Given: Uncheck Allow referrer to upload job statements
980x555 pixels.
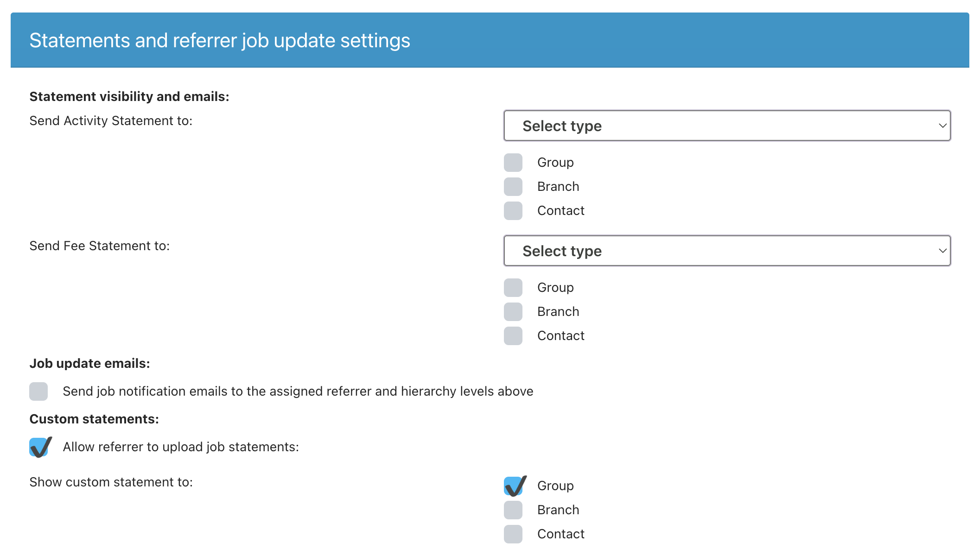Looking at the screenshot, I should [x=39, y=447].
